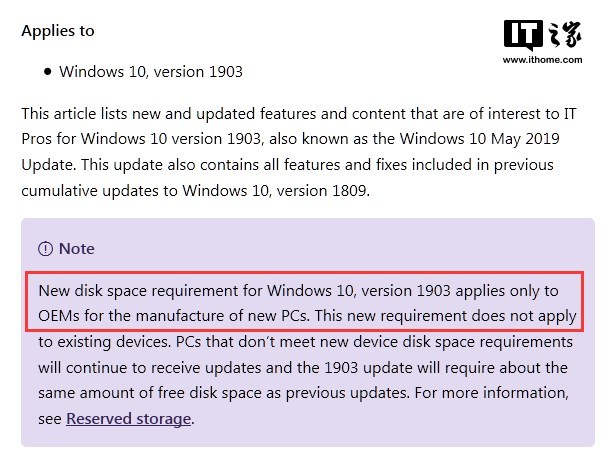The width and height of the screenshot is (609, 469).
Task: Click the bullet before Windows 10 version 1903
Action: coord(48,71)
